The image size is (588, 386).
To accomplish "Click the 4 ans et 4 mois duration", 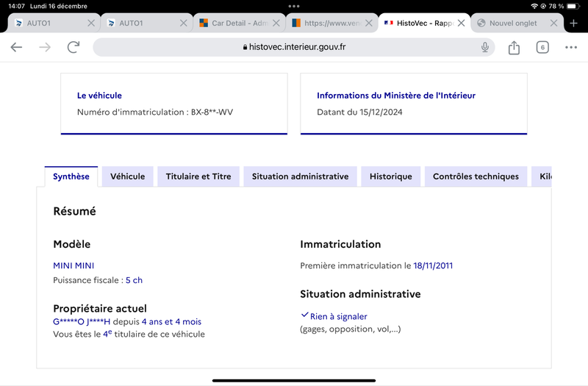I will click(x=171, y=321).
